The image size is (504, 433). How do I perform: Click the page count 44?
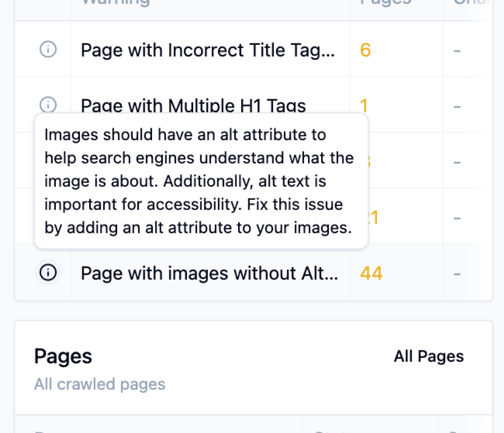click(x=371, y=274)
